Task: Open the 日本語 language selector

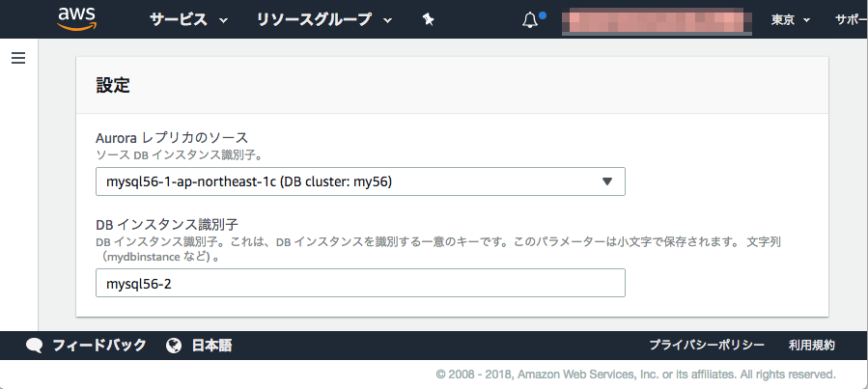Action: tap(211, 346)
